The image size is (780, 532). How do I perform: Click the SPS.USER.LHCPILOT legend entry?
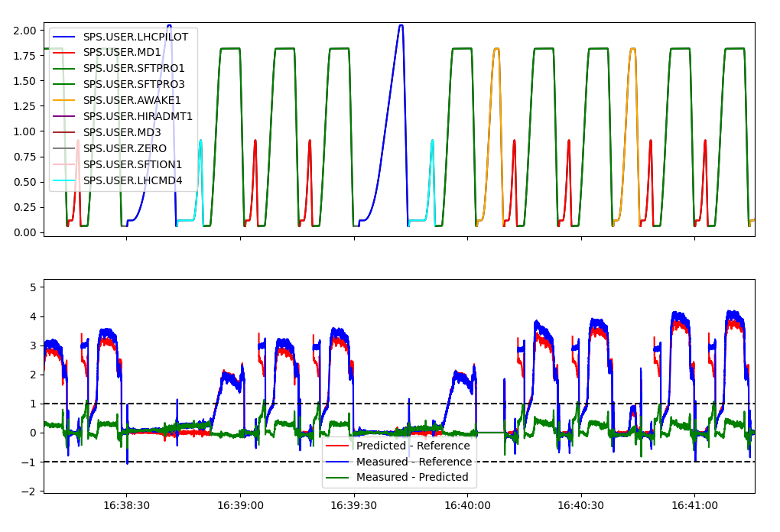pyautogui.click(x=135, y=37)
